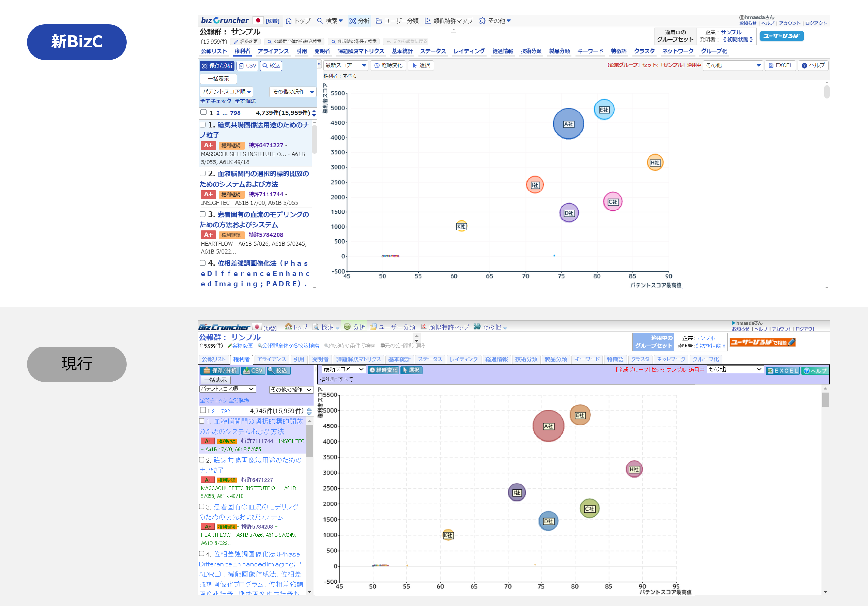The height and width of the screenshot is (606, 868).
Task: Collapse list panel with « arrow in new BizC
Action: pos(319,64)
